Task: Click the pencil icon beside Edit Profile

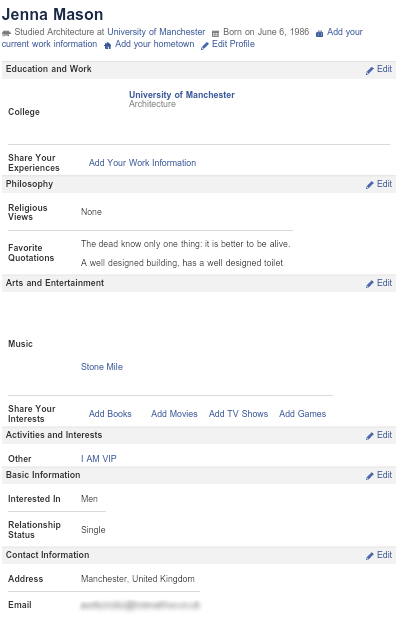Action: tap(205, 46)
